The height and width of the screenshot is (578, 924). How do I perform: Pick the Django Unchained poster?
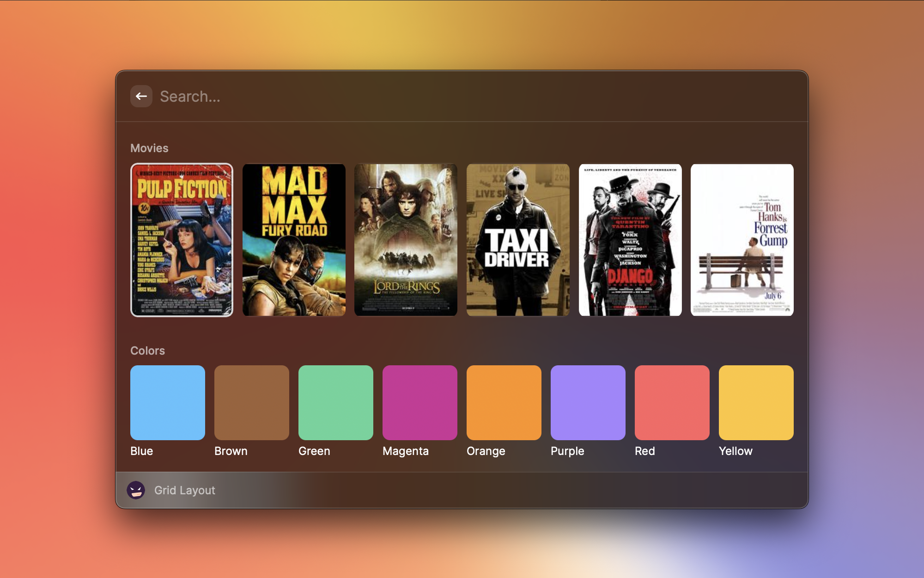coord(630,240)
